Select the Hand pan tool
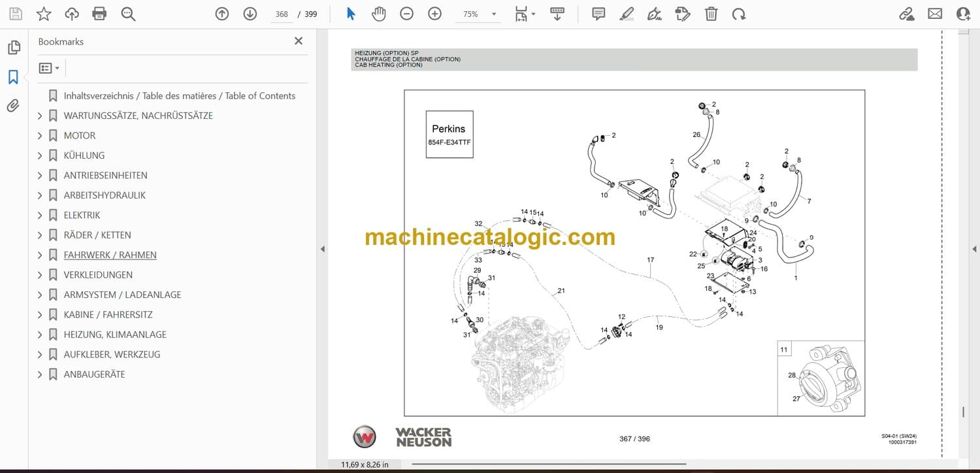 tap(379, 14)
